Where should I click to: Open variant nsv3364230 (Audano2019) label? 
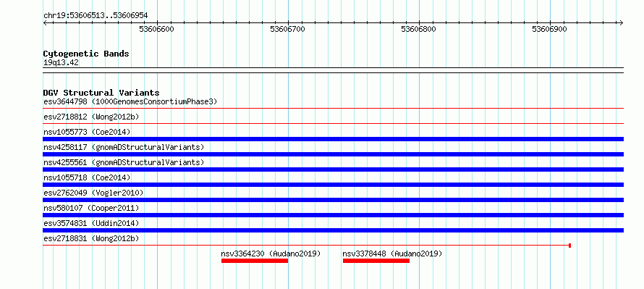(271, 254)
